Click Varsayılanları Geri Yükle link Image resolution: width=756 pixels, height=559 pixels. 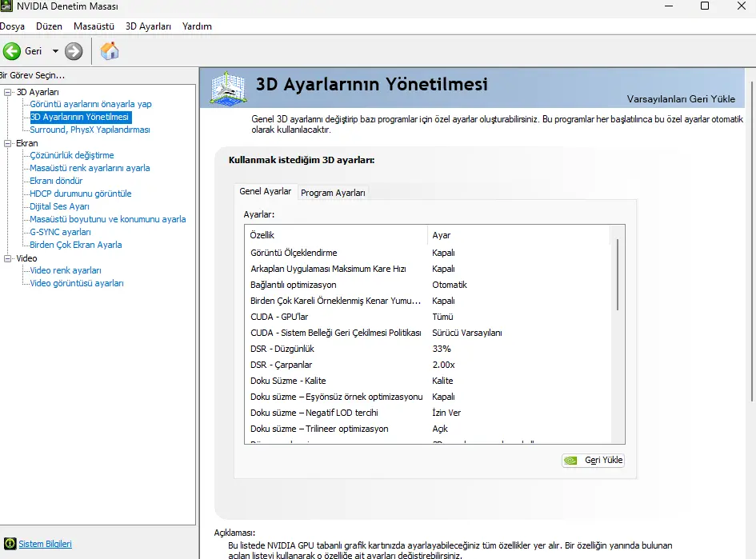(x=681, y=99)
